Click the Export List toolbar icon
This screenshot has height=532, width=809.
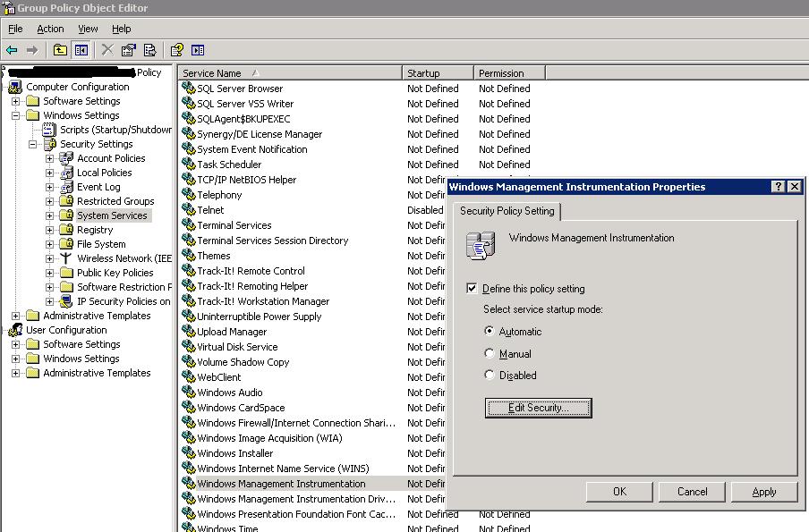click(x=148, y=50)
